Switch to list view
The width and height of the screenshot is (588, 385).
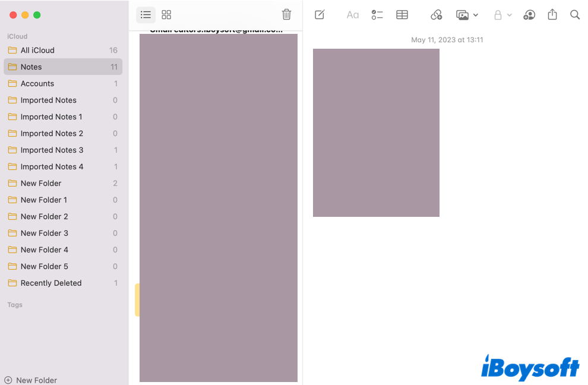146,15
